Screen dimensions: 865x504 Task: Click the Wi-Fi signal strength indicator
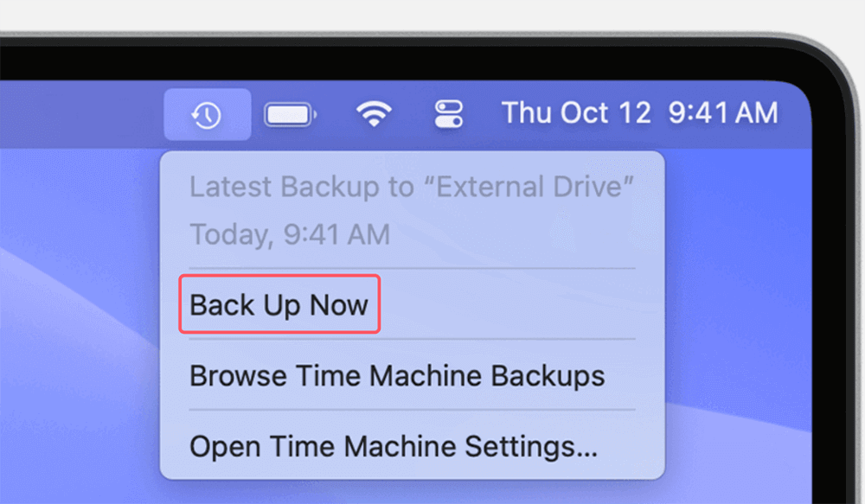(x=374, y=113)
